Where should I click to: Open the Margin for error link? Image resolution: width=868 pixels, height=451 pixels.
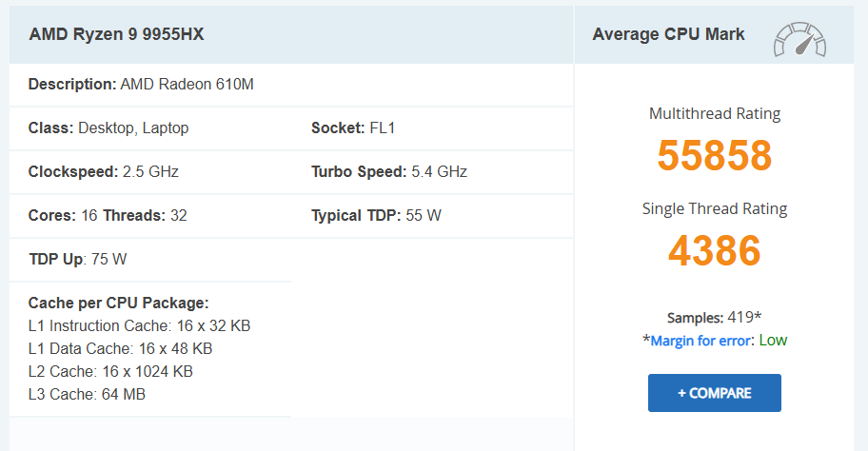tap(702, 341)
